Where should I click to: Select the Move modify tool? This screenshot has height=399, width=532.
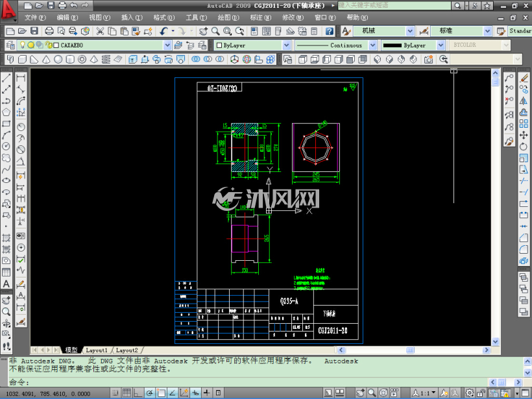[x=524, y=135]
